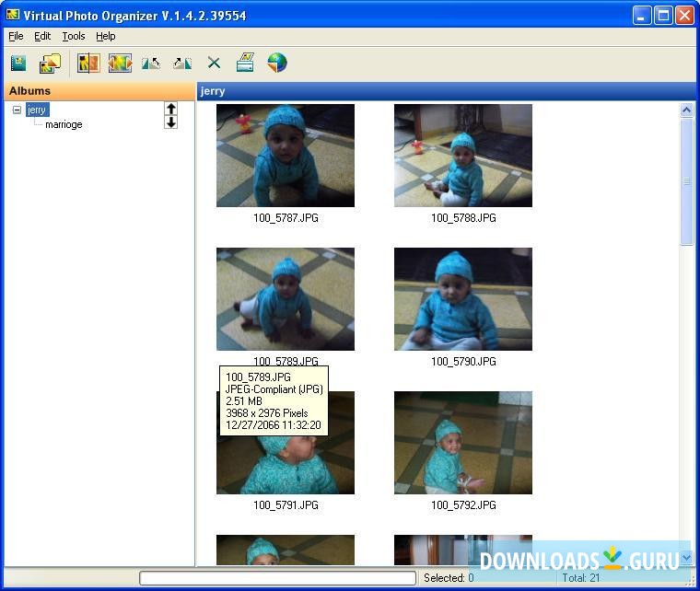Click the print photos toolbar icon
The height and width of the screenshot is (591, 700).
point(245,63)
